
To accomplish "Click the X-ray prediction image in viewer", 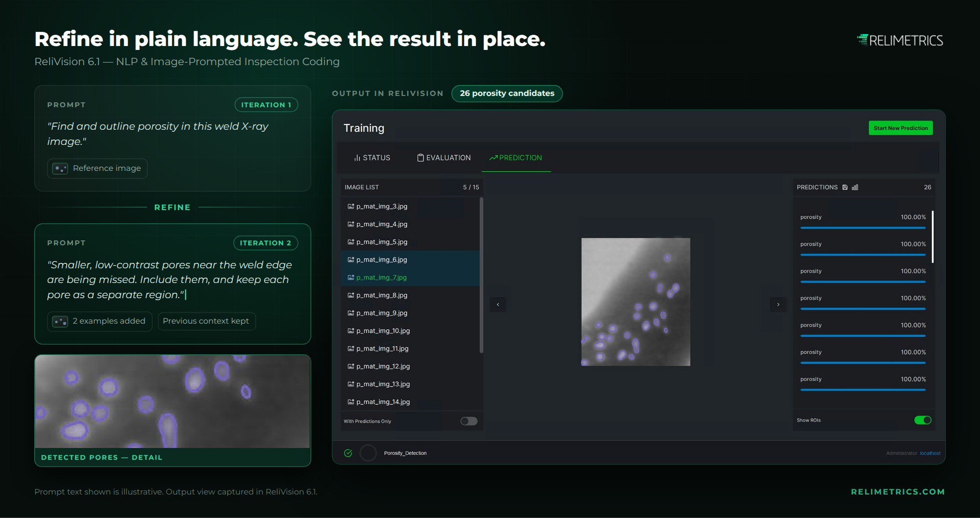I will coord(636,302).
